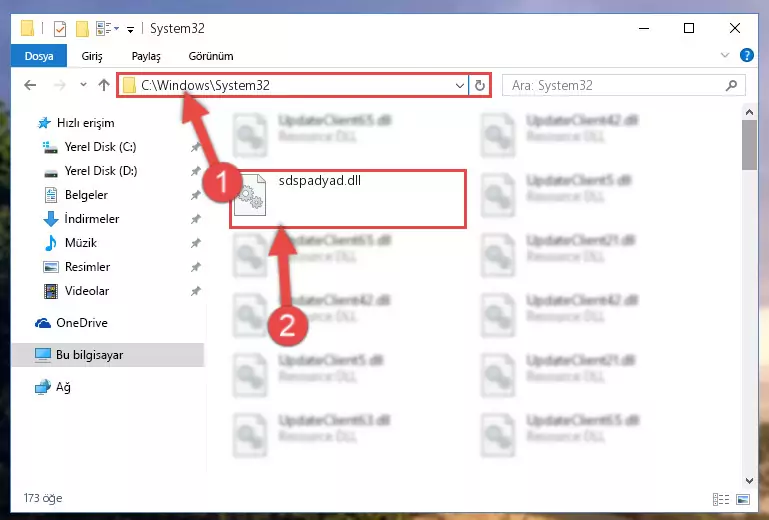The width and height of the screenshot is (769, 520).
Task: Click pin icon next to Videolar
Action: [x=195, y=291]
